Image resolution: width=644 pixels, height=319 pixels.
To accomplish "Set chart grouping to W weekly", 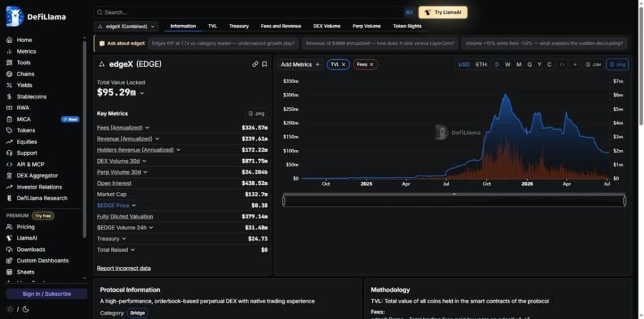I will pyautogui.click(x=508, y=65).
